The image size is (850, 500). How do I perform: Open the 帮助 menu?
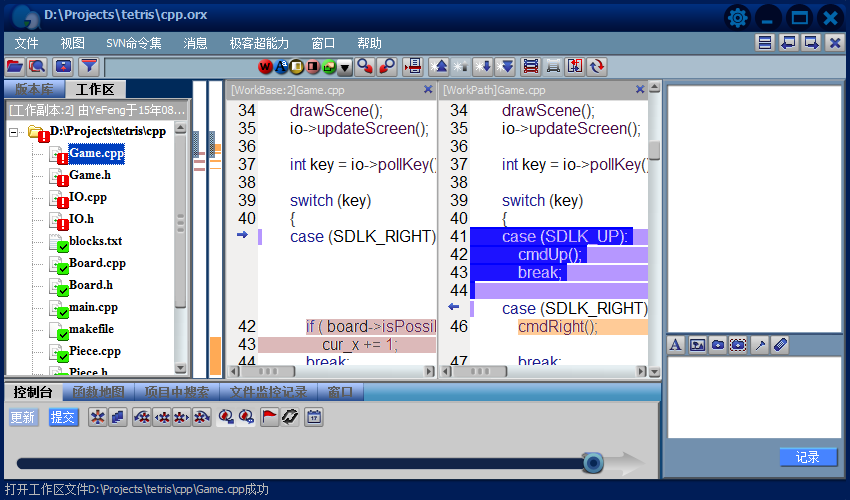pyautogui.click(x=369, y=43)
